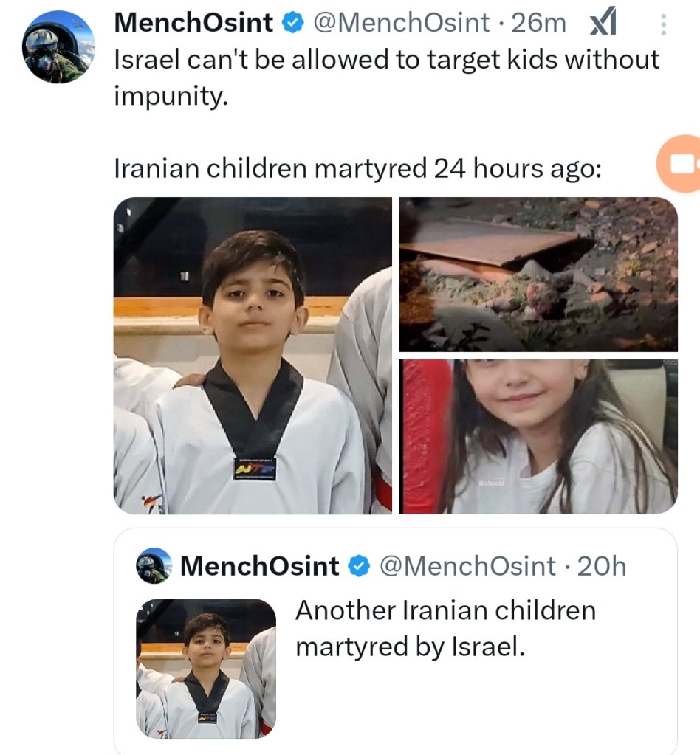Screen dimensions: 700x755
Task: Open the bold MenchOsint name at the top
Action: 193,24
